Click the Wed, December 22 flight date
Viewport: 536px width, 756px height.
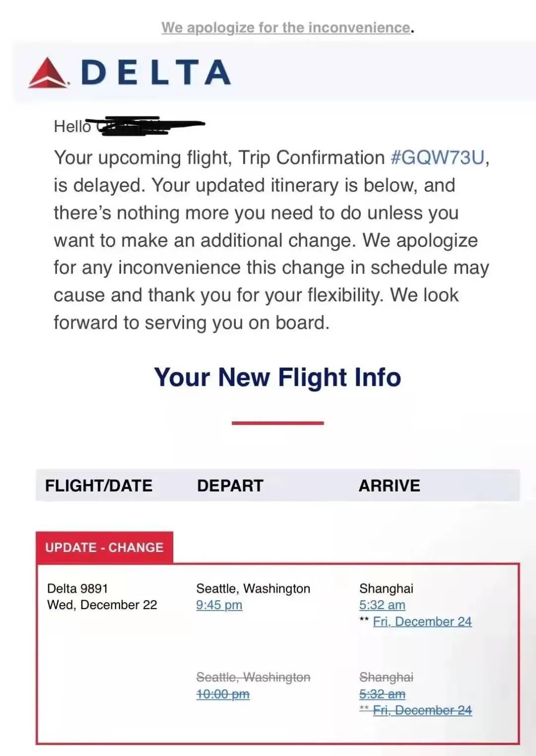102,605
